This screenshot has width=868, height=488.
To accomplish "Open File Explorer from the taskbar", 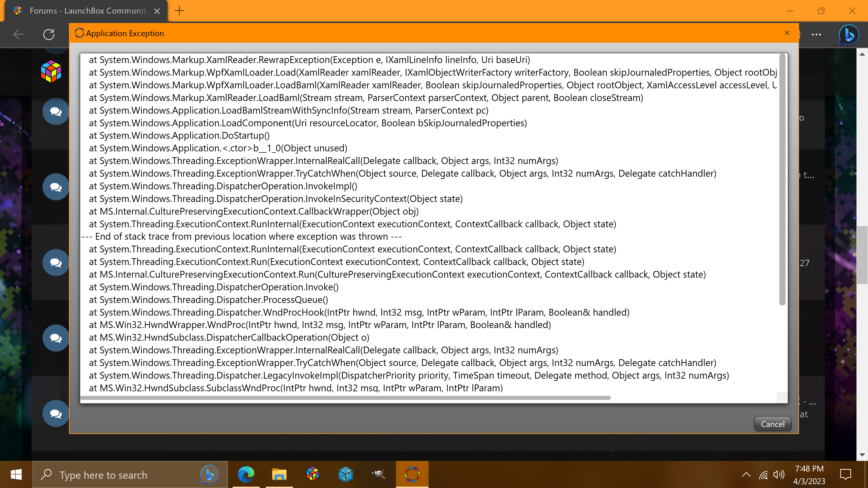I will pos(279,474).
